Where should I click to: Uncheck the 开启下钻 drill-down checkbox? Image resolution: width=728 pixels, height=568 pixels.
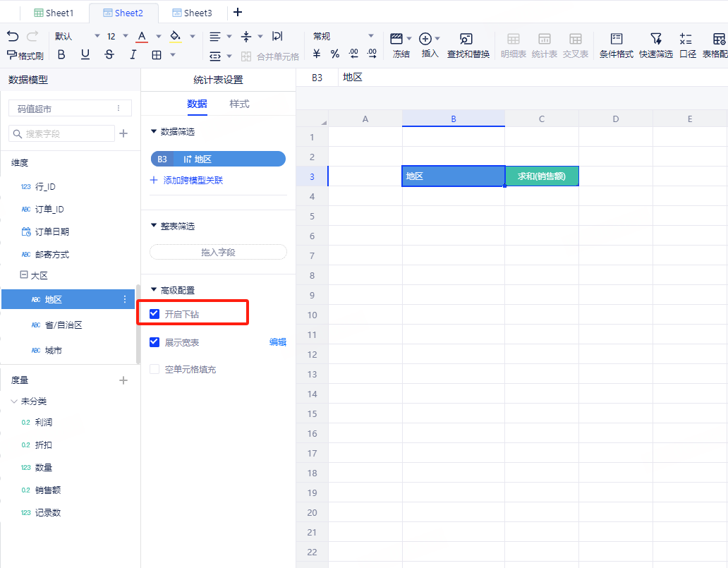coord(154,314)
